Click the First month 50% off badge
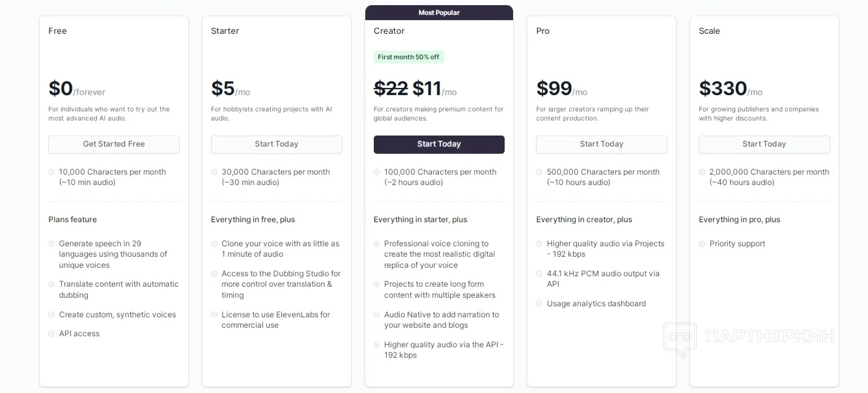Screen dimensions: 868x393 [x=408, y=57]
